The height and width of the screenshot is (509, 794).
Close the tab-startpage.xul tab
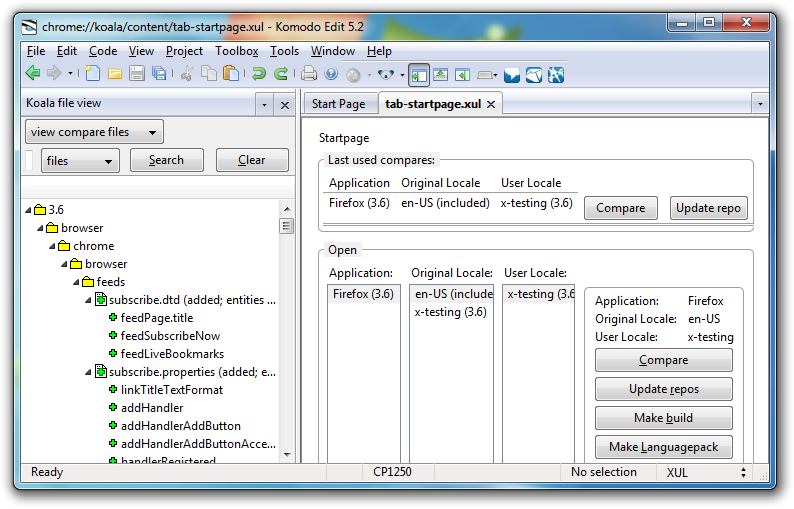pos(491,104)
